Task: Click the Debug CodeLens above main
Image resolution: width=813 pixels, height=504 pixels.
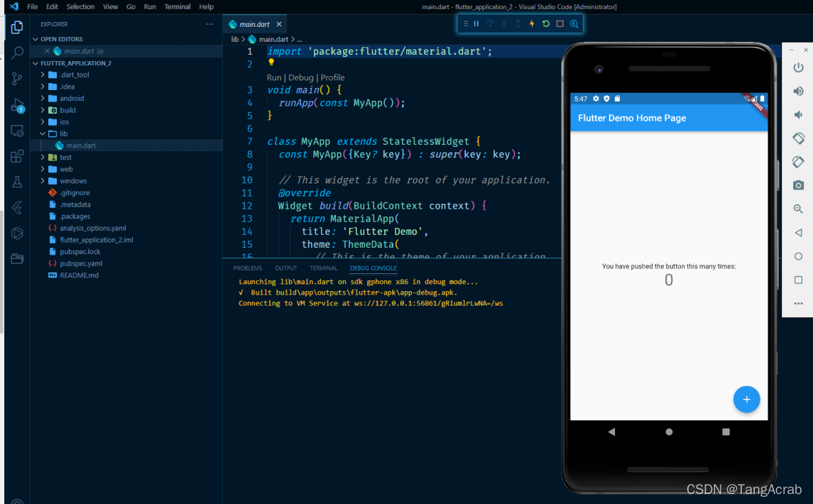Action: [x=301, y=78]
